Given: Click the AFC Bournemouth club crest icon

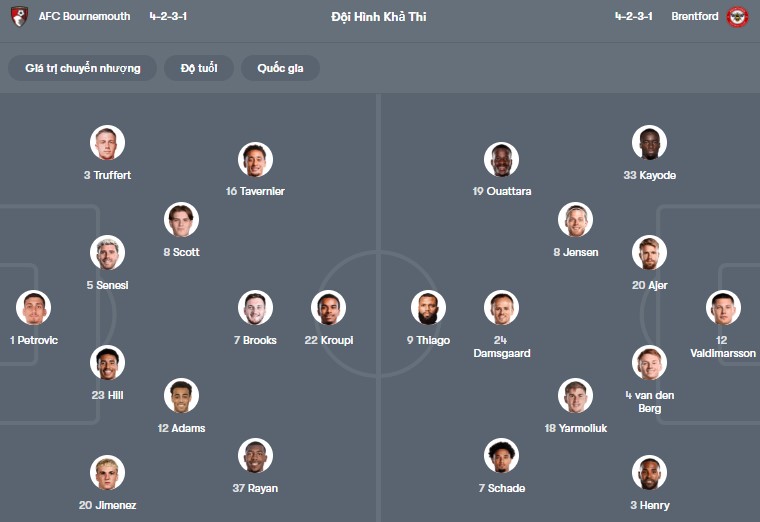Looking at the screenshot, I should [19, 17].
